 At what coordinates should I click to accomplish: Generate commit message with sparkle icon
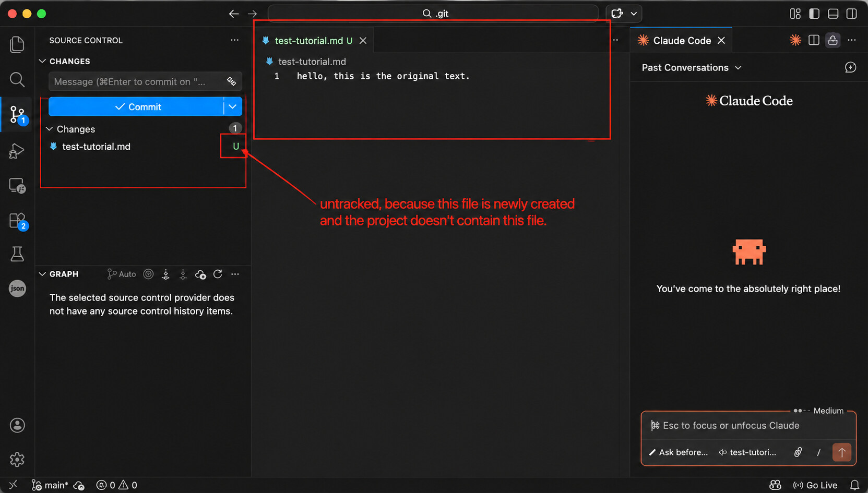(231, 81)
